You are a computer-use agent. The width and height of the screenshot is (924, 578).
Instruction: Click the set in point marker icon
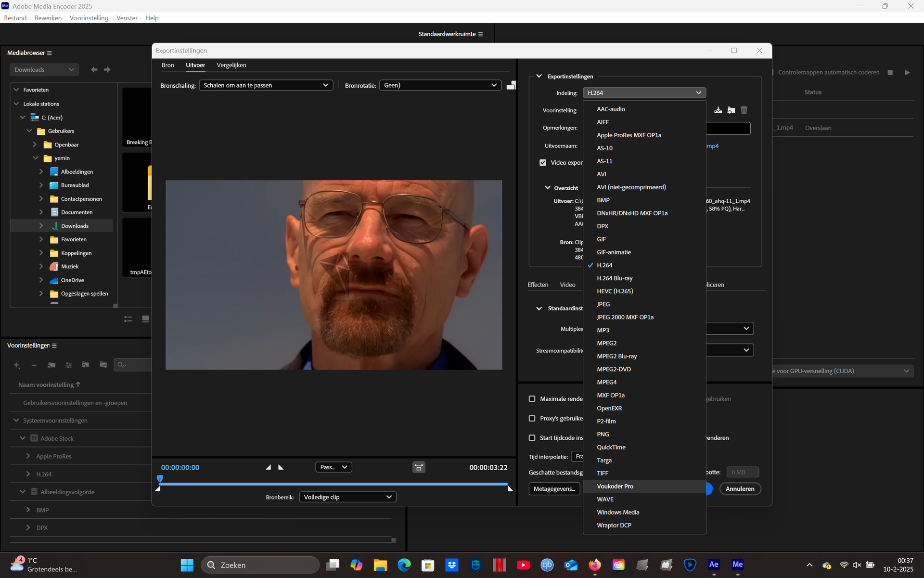point(269,467)
